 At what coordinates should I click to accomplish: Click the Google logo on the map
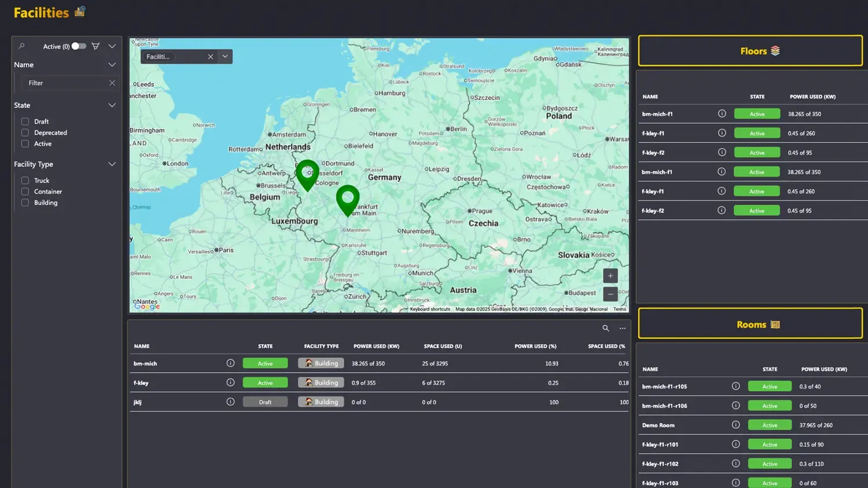pos(147,306)
